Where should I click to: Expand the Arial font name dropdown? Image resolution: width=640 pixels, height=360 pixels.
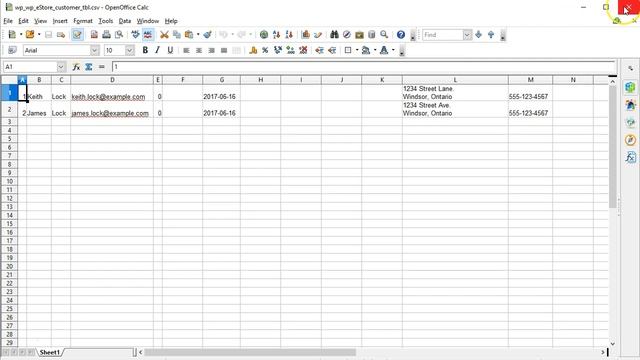95,50
